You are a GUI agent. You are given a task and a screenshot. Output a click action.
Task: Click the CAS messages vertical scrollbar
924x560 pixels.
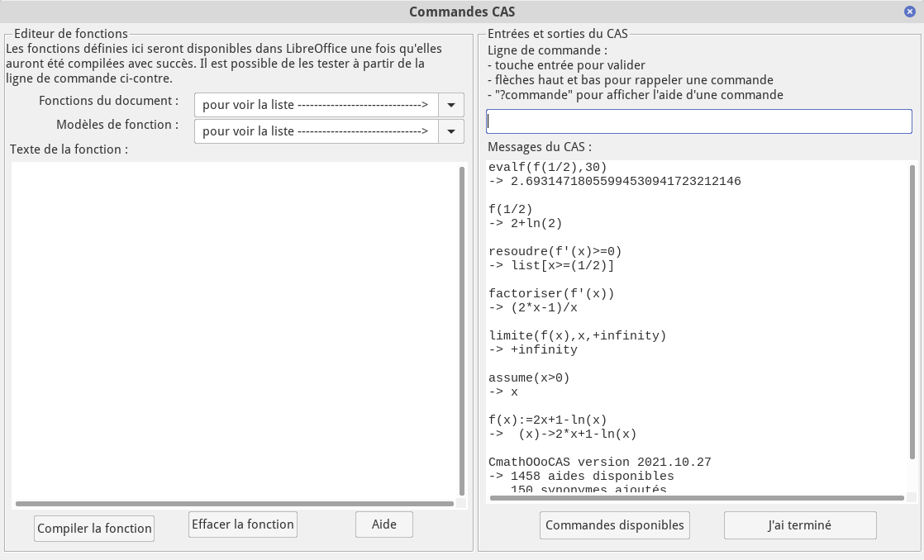912,314
